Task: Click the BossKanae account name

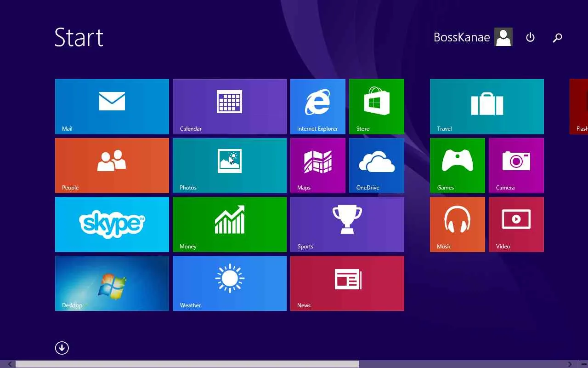Action: click(x=462, y=37)
